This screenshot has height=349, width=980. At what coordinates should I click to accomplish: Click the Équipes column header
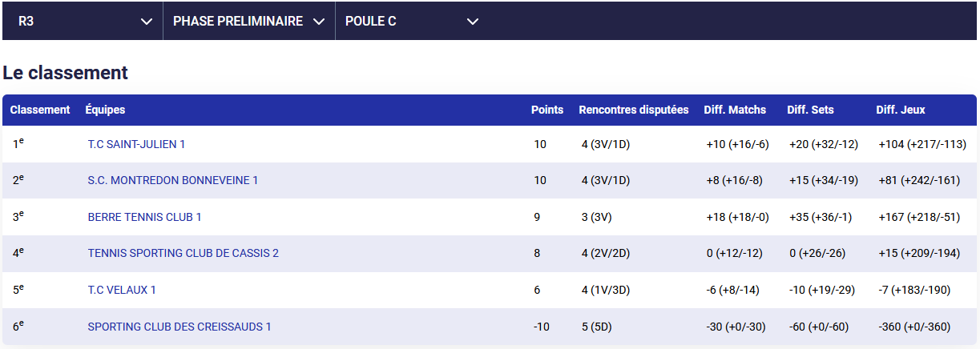coord(105,110)
